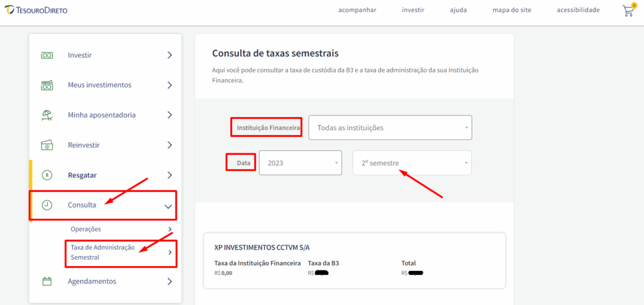Click the Agendamentos calendar icon

[x=47, y=282]
